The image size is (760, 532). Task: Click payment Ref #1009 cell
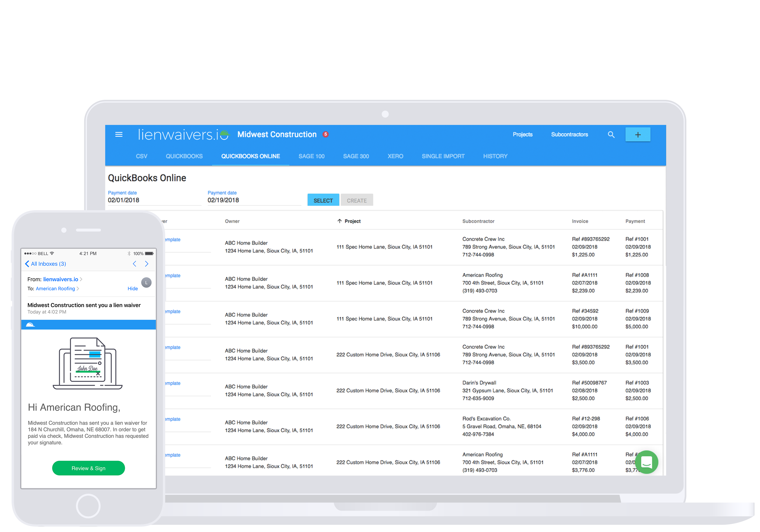638,319
